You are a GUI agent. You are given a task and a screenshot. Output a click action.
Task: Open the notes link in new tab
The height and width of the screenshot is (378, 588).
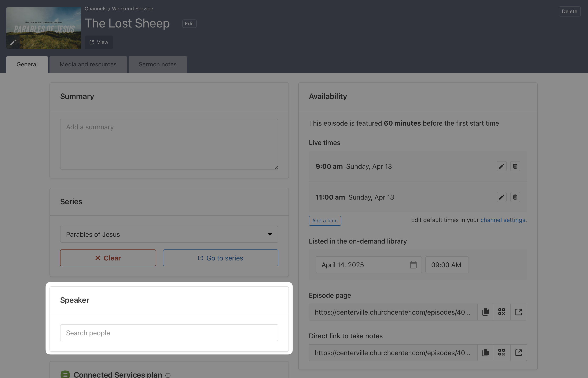coord(518,352)
